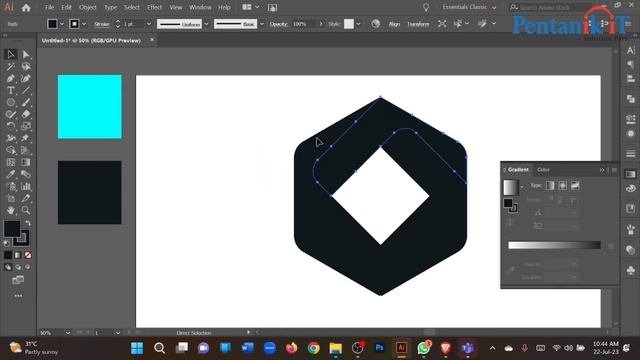Select the Gradient tool in toolbar
The width and height of the screenshot is (640, 360).
[26, 162]
